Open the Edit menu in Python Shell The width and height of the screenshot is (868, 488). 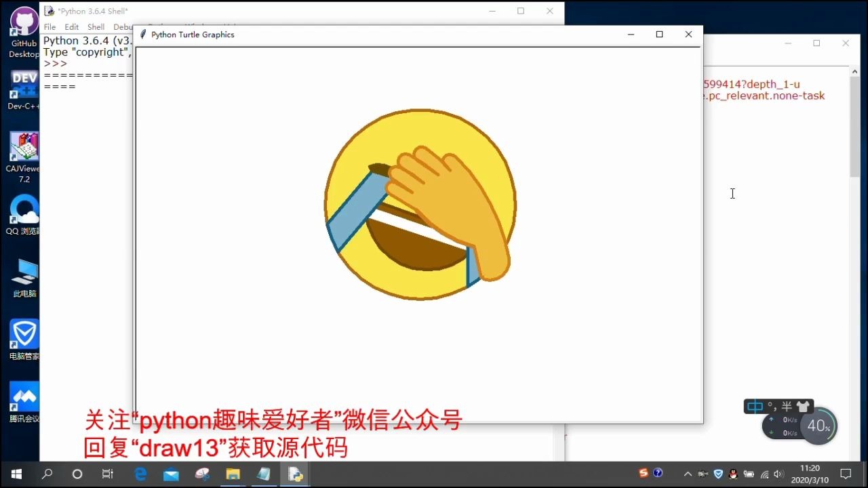(x=72, y=27)
